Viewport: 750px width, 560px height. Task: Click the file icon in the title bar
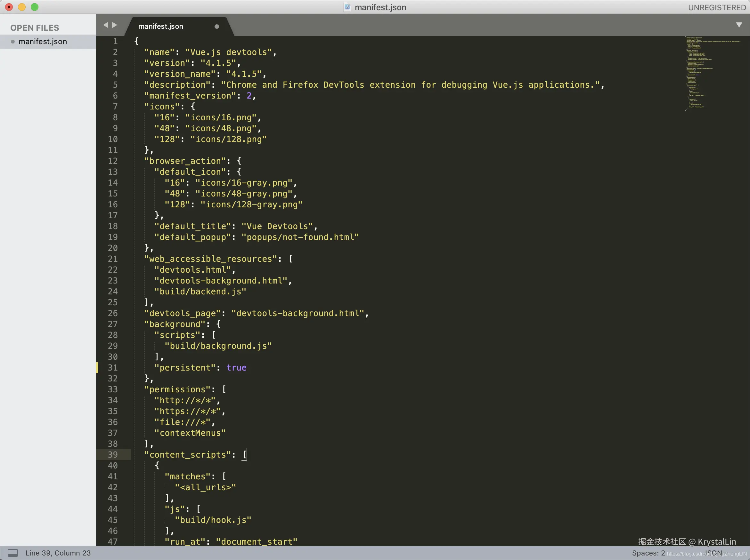pyautogui.click(x=347, y=7)
